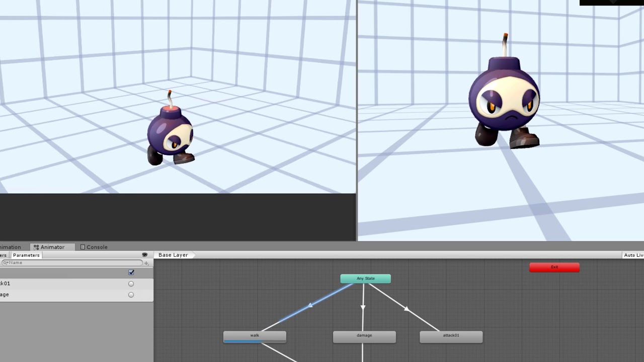The width and height of the screenshot is (644, 362).
Task: Select the walk state node
Action: pyautogui.click(x=255, y=336)
